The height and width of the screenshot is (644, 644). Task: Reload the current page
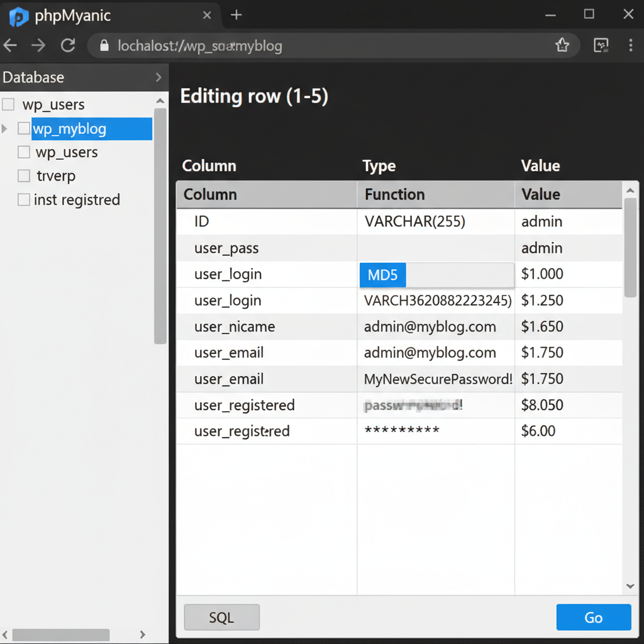pyautogui.click(x=67, y=45)
